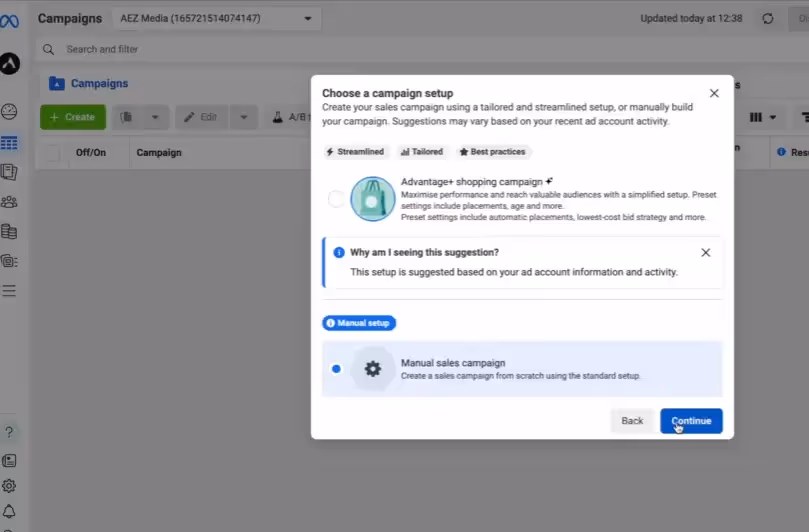809x532 pixels.
Task: Click the Manual sales campaign gear icon
Action: click(373, 368)
